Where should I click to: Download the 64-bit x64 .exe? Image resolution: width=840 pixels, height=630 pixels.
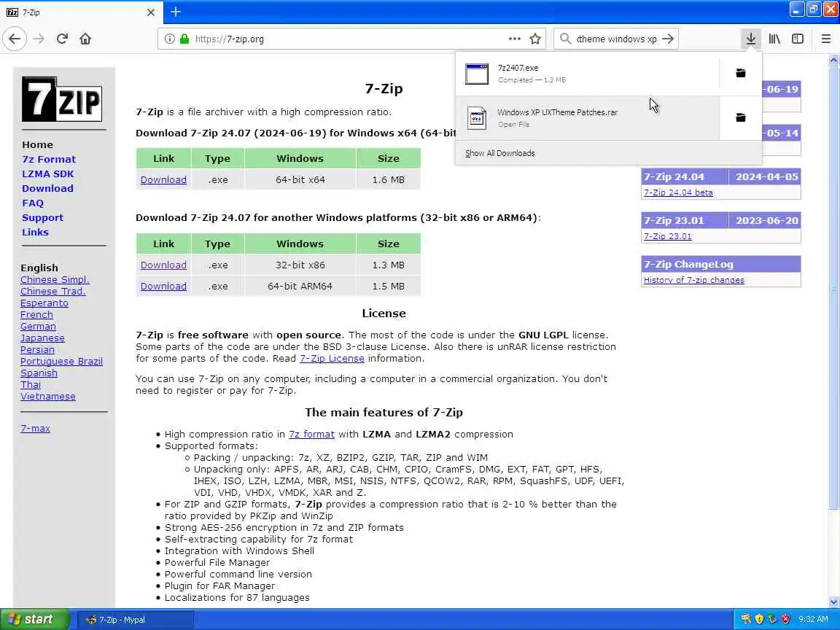163,179
